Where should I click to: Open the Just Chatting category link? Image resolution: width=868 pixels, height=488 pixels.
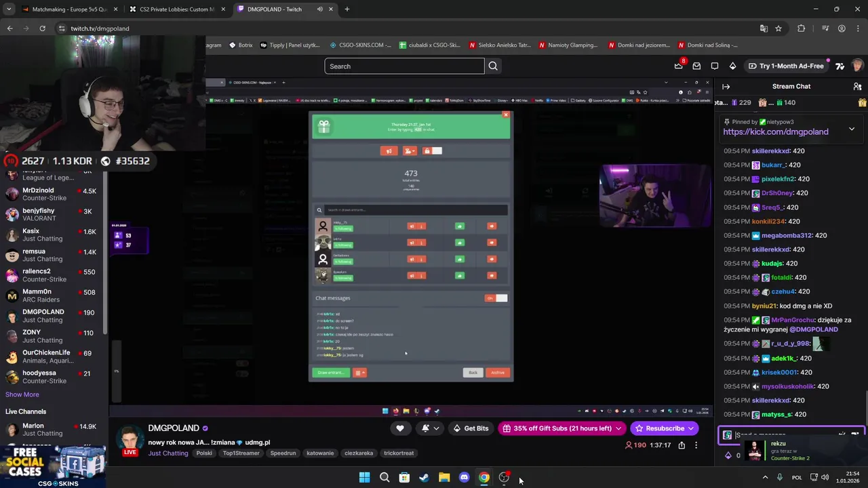pos(168,453)
